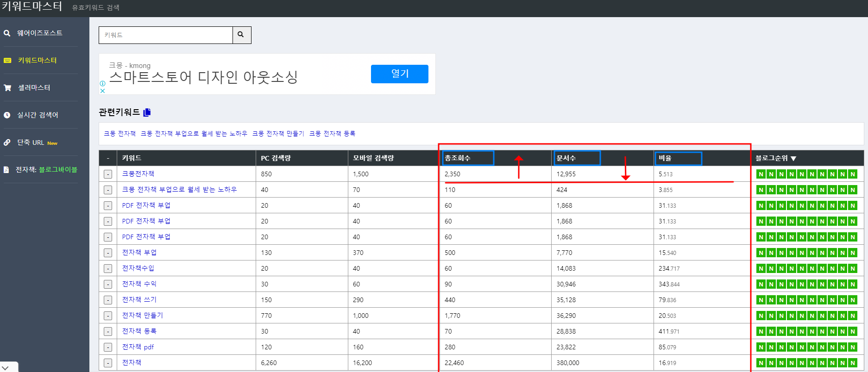Click the first N blog rank badge for 전자책 만들기
The width and height of the screenshot is (868, 372).
pos(761,316)
